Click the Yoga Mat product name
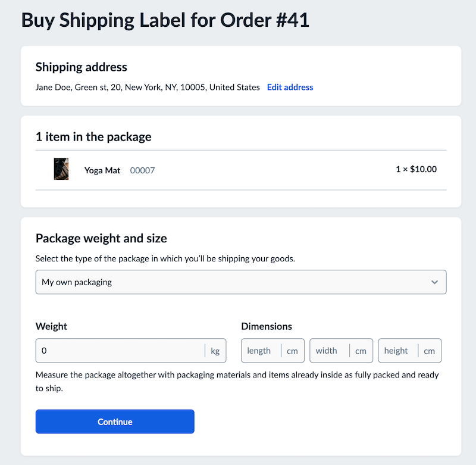Image resolution: width=476 pixels, height=465 pixels. click(x=102, y=170)
